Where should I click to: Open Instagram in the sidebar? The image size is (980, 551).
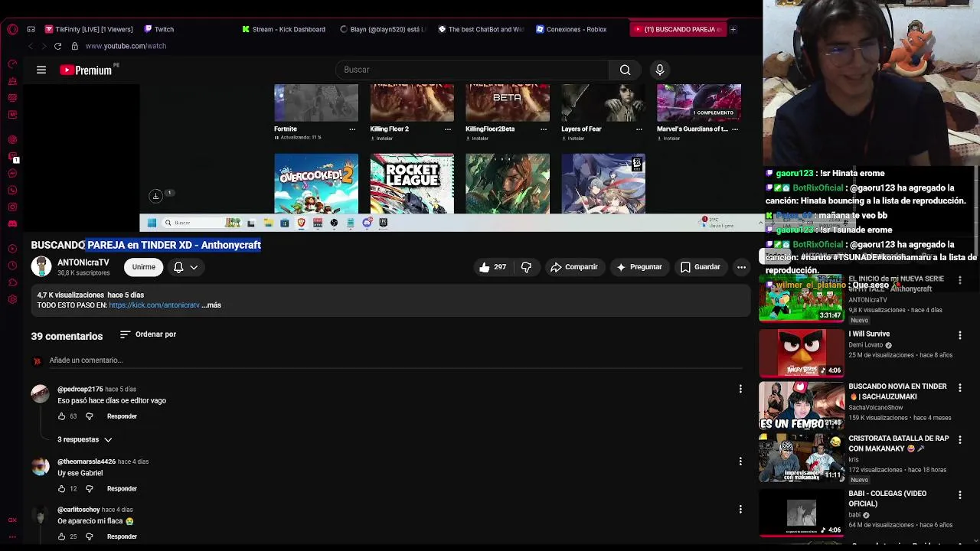click(12, 207)
